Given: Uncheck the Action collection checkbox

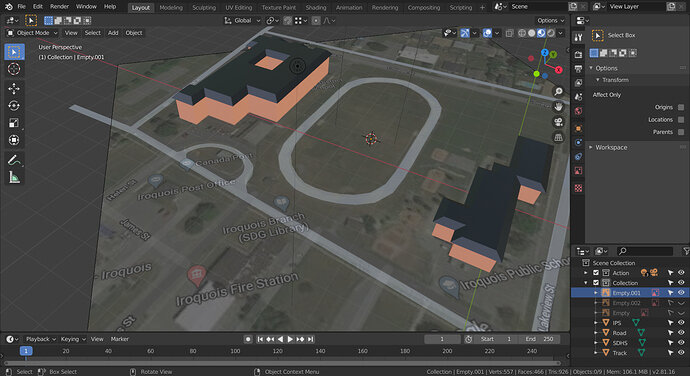Looking at the screenshot, I should (596, 273).
